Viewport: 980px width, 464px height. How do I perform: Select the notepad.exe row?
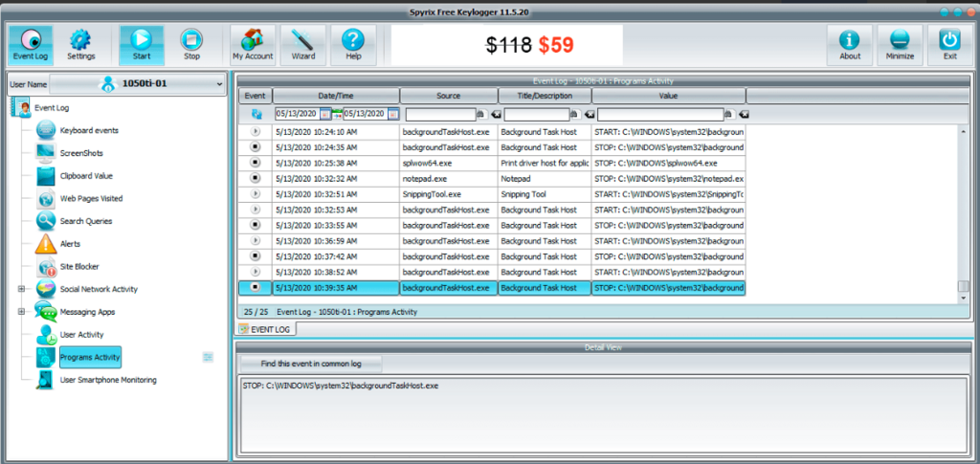tap(492, 179)
